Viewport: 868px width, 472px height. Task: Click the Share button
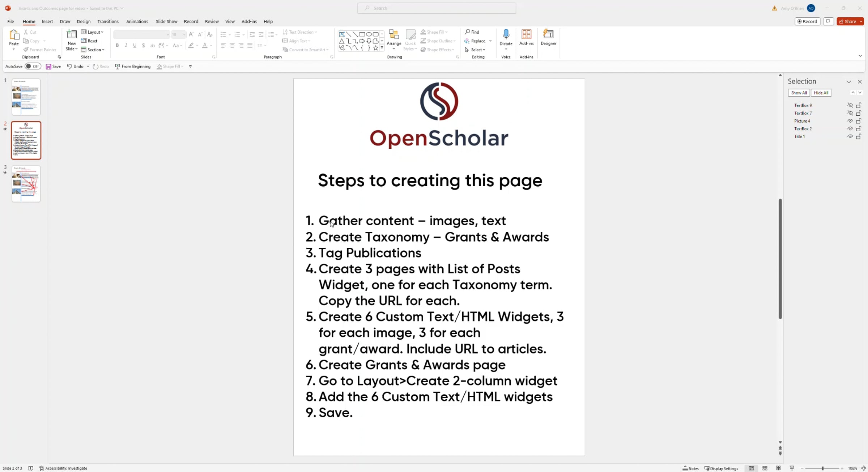click(x=847, y=21)
